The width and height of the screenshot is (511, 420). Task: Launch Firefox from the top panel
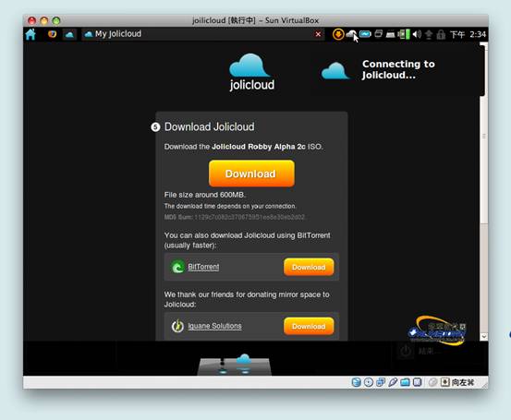tap(52, 34)
